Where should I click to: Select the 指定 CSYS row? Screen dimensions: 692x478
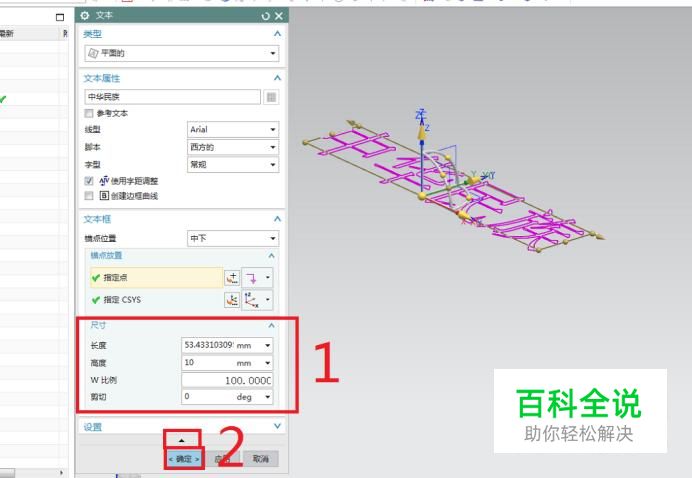tap(156, 300)
